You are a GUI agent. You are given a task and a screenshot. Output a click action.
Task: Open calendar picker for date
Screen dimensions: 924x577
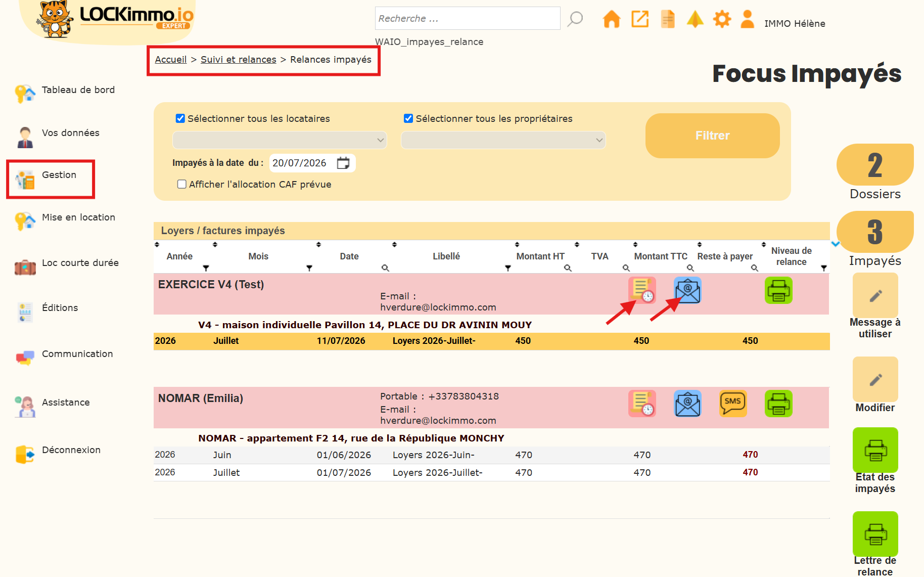click(x=343, y=163)
